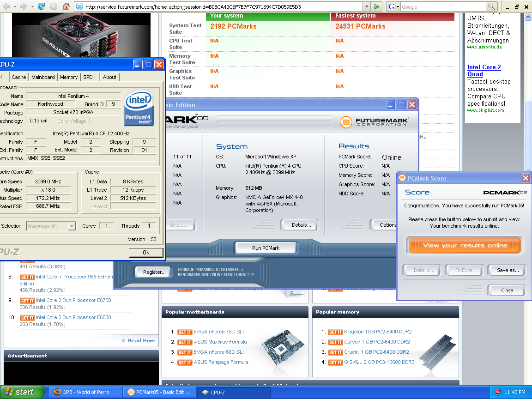Click the browser Stop icon

tap(54, 6)
